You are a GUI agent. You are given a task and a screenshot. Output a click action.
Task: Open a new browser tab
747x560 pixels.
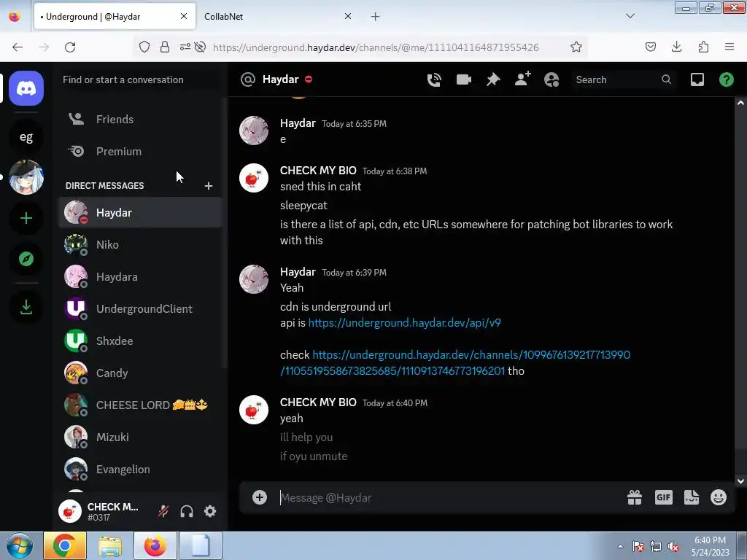pyautogui.click(x=376, y=16)
